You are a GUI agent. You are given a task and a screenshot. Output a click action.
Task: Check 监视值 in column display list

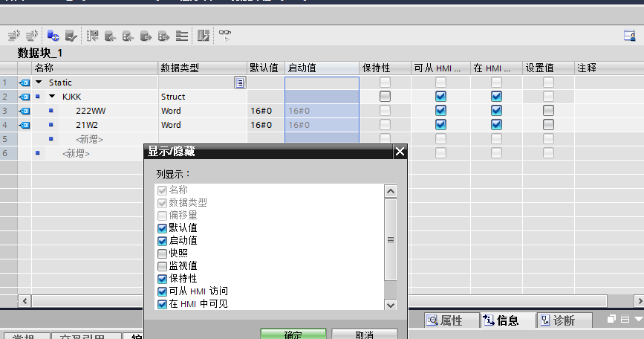click(x=162, y=266)
